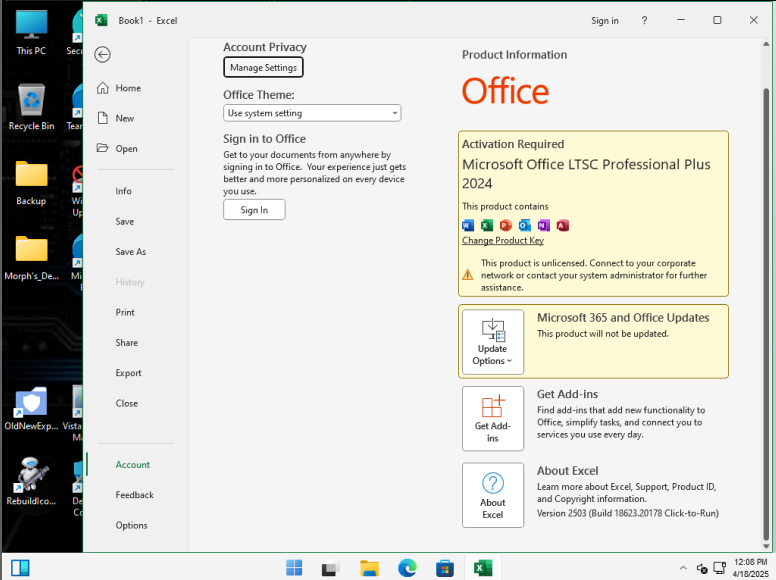The width and height of the screenshot is (776, 580).
Task: Click 'This product will not be updated.'
Action: pos(603,334)
